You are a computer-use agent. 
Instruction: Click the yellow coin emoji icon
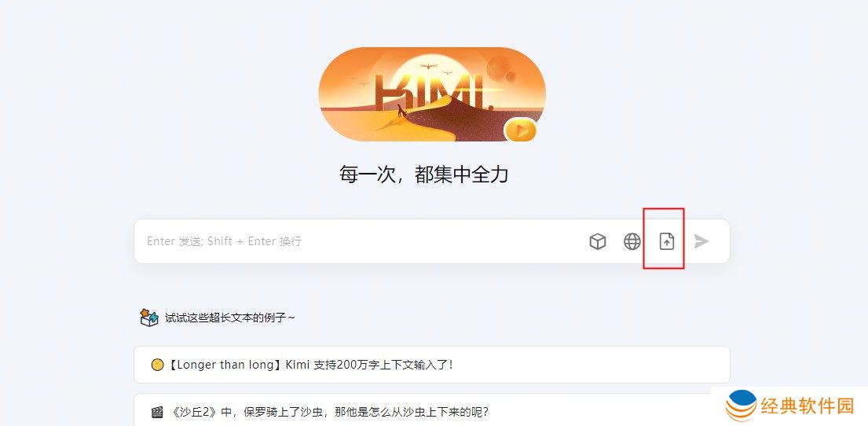pyautogui.click(x=157, y=365)
